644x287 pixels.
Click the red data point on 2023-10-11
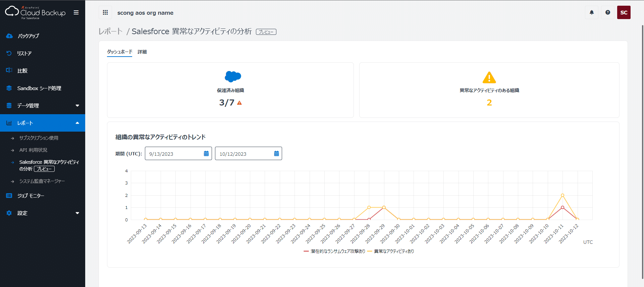pyautogui.click(x=562, y=207)
